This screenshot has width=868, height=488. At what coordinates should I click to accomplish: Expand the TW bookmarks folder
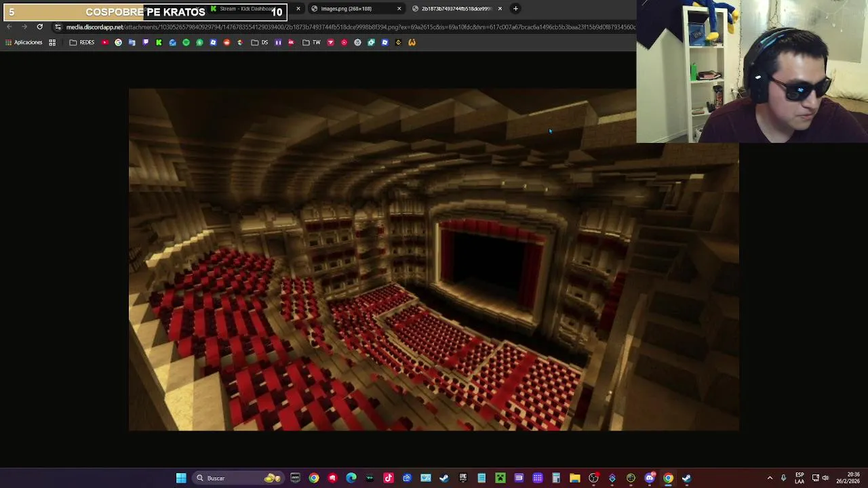311,42
